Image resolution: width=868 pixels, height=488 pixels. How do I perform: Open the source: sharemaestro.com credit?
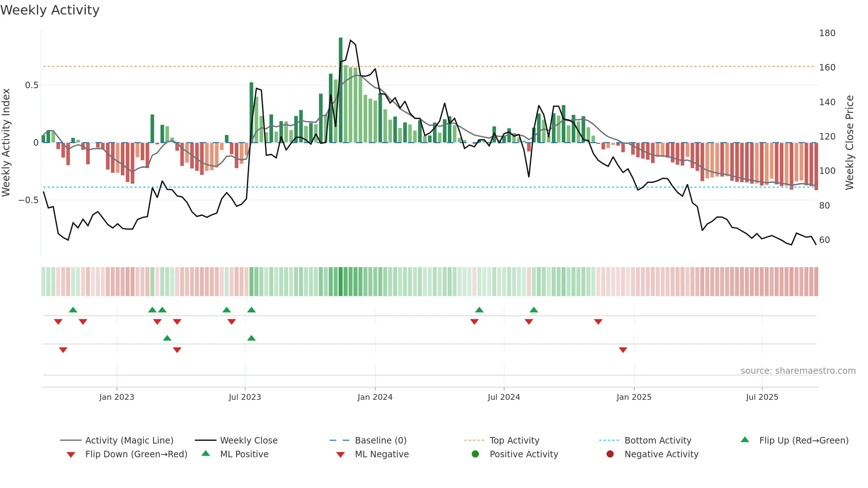click(x=798, y=371)
